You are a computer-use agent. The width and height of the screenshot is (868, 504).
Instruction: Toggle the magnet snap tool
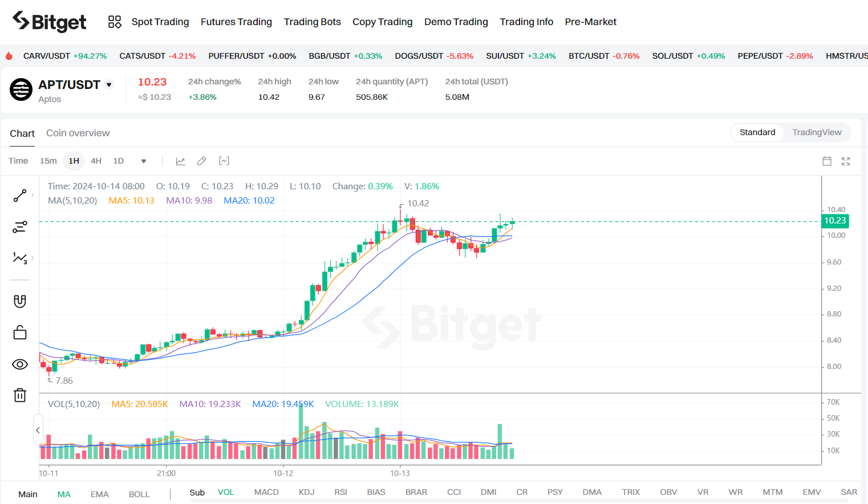20,301
